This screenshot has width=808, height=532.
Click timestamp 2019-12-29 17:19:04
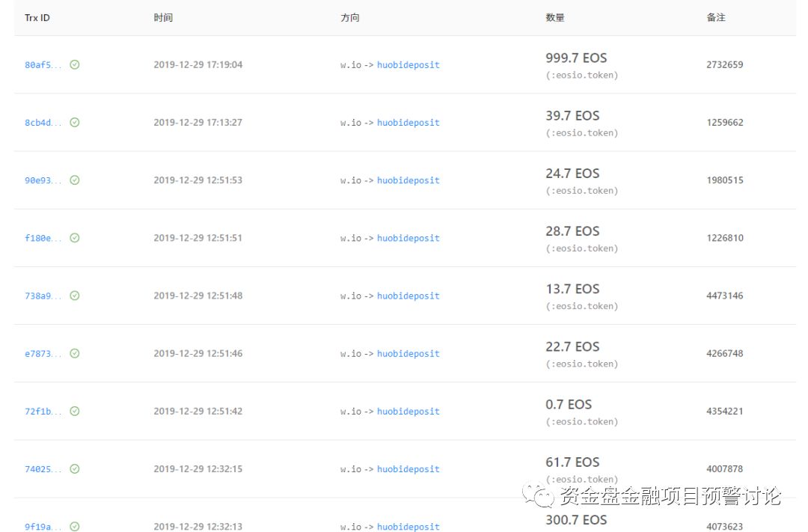point(198,64)
